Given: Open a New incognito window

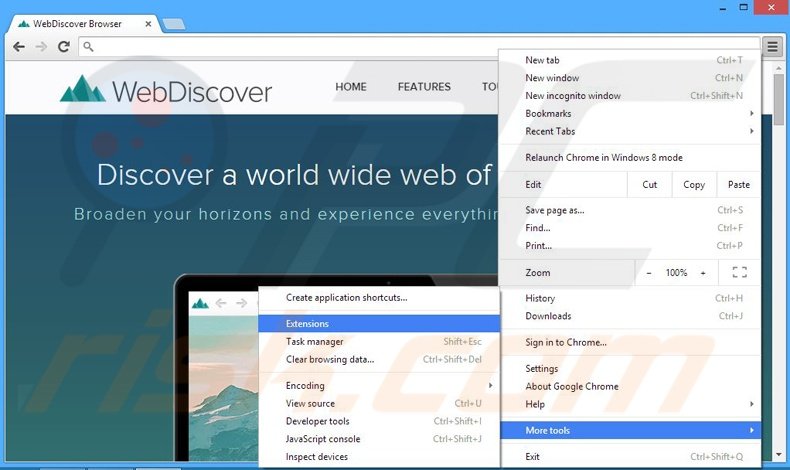Looking at the screenshot, I should click(630, 96).
